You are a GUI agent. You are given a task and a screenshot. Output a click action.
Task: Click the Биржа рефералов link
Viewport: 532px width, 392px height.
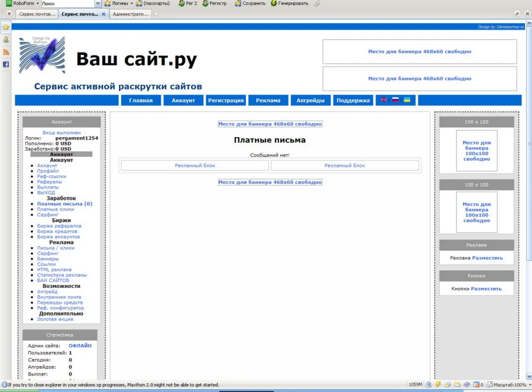[x=59, y=226]
